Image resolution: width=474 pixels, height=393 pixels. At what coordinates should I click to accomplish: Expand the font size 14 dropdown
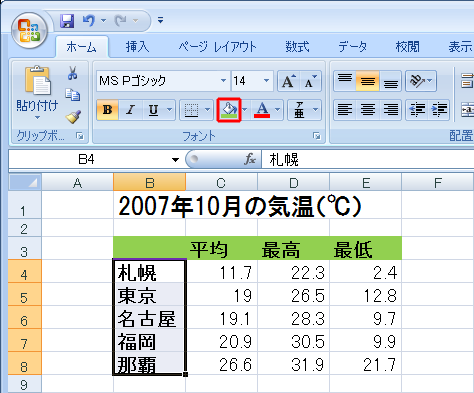coord(266,81)
